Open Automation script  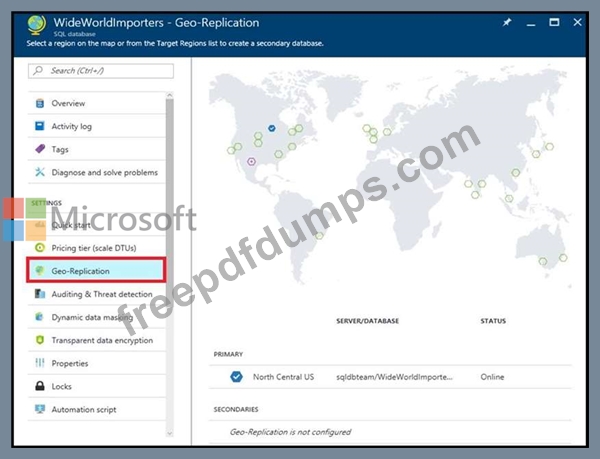pyautogui.click(x=97, y=409)
